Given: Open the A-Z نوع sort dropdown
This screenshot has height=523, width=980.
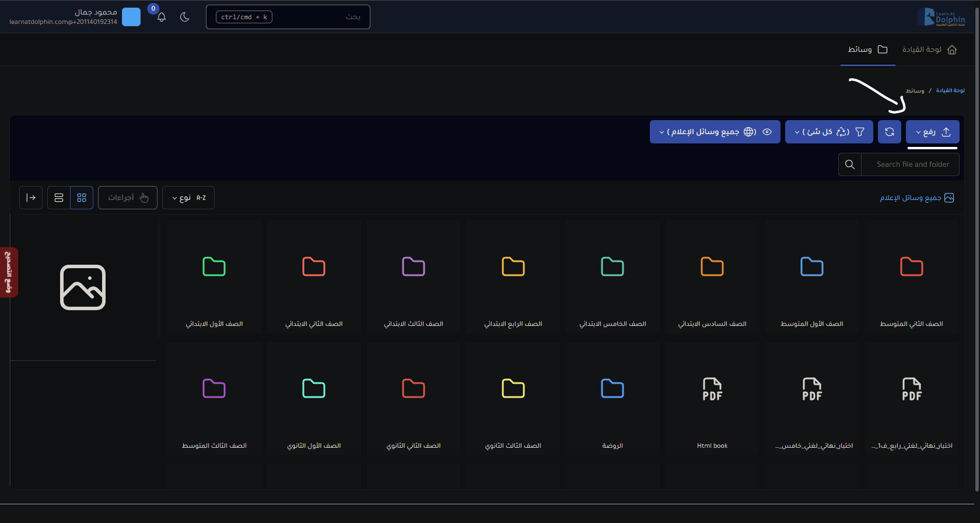Looking at the screenshot, I should (188, 198).
